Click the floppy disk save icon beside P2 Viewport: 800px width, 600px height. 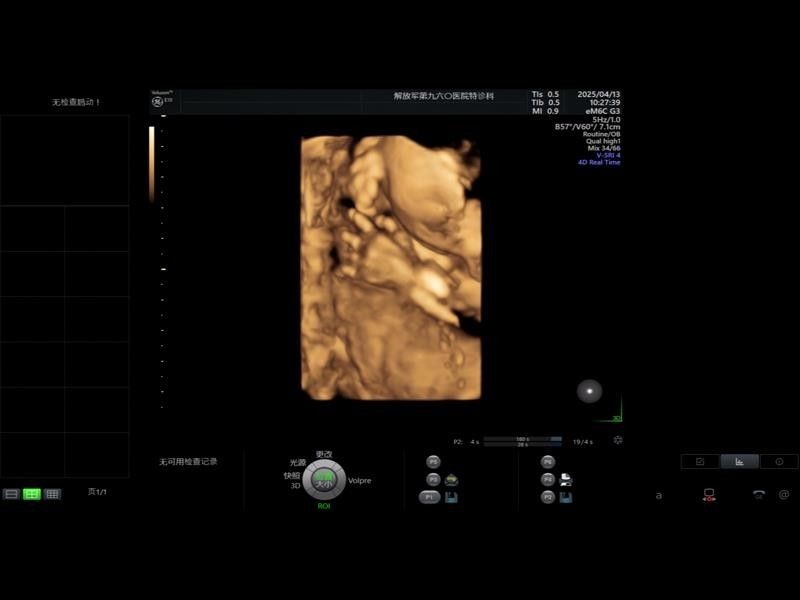[566, 497]
